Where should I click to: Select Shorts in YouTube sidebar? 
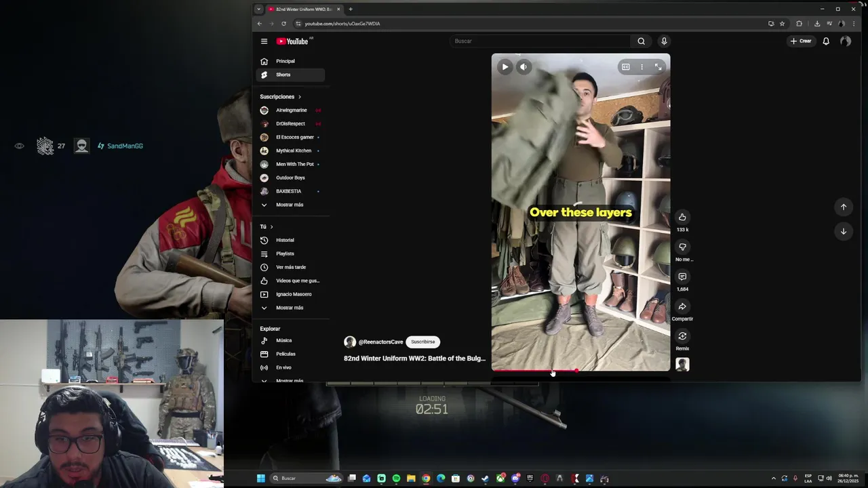[291, 75]
